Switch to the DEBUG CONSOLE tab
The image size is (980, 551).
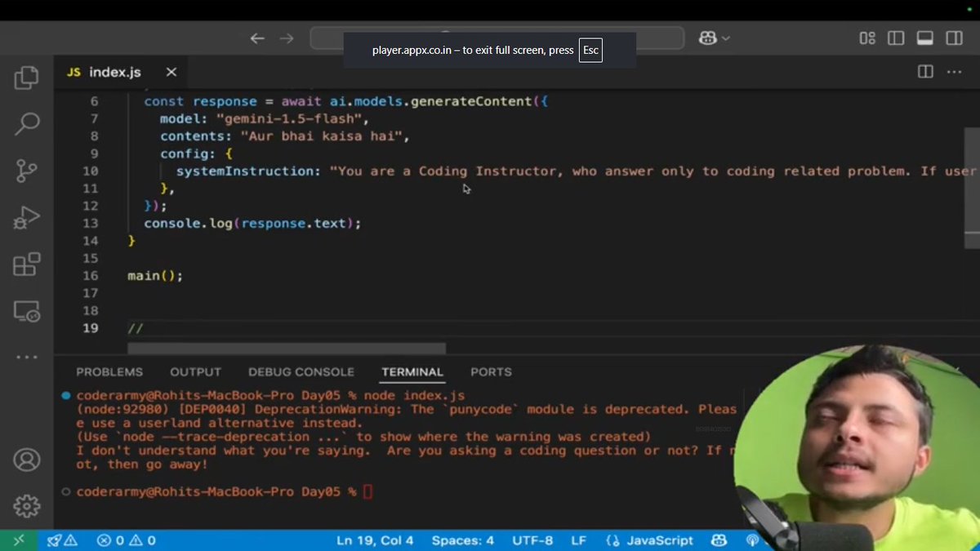pyautogui.click(x=301, y=371)
